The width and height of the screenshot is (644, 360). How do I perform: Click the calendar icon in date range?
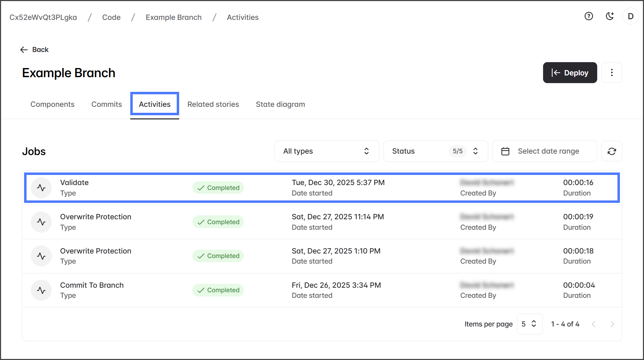point(505,151)
